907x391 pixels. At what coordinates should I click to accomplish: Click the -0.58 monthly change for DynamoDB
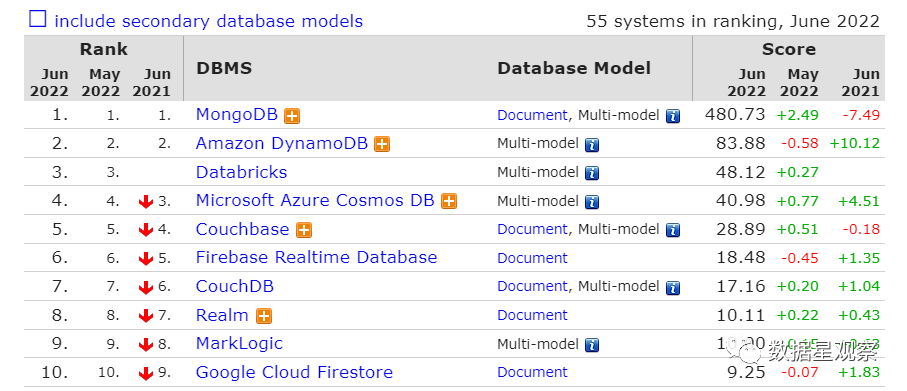click(x=800, y=143)
